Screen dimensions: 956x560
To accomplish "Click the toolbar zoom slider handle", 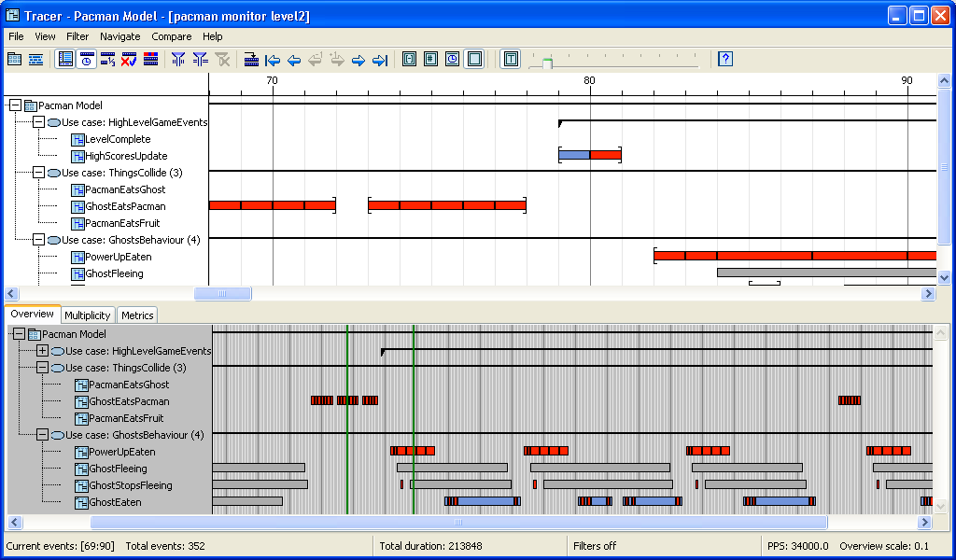I will [547, 63].
